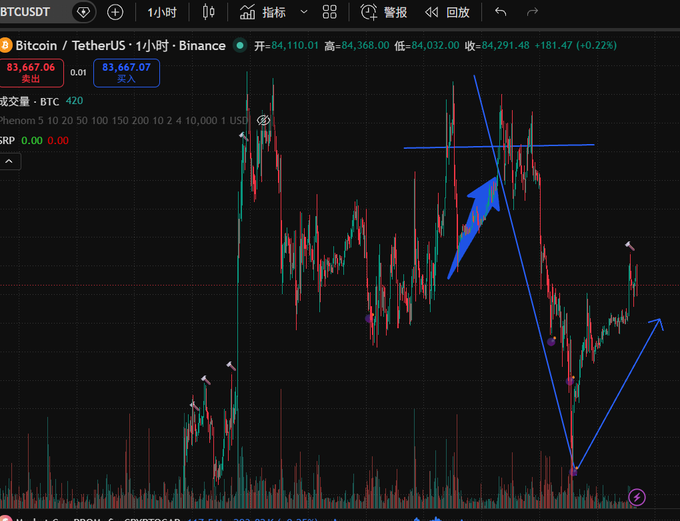Click the Bitcoin coin logo icon
680x521 pixels.
6,45
